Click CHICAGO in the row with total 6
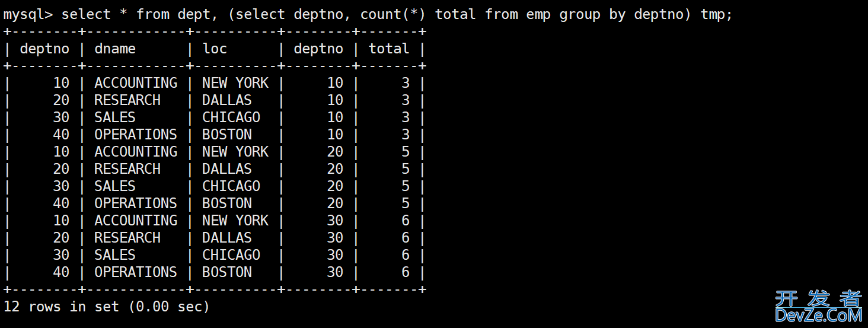Screen dimensions: 868x328 pyautogui.click(x=231, y=254)
